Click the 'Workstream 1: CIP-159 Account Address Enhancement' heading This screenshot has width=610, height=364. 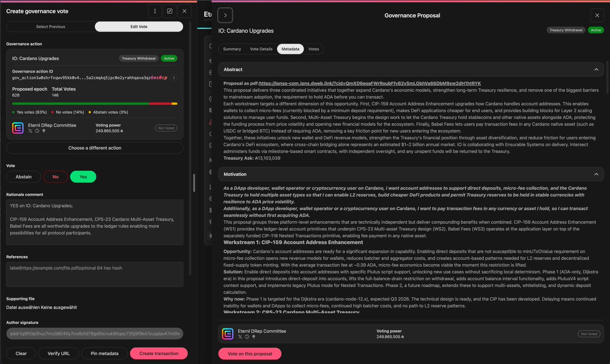pos(293,242)
